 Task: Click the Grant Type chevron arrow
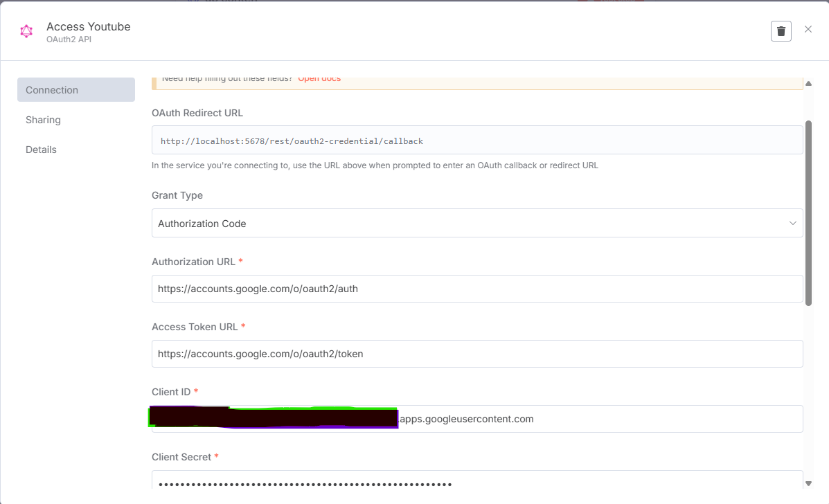click(792, 223)
